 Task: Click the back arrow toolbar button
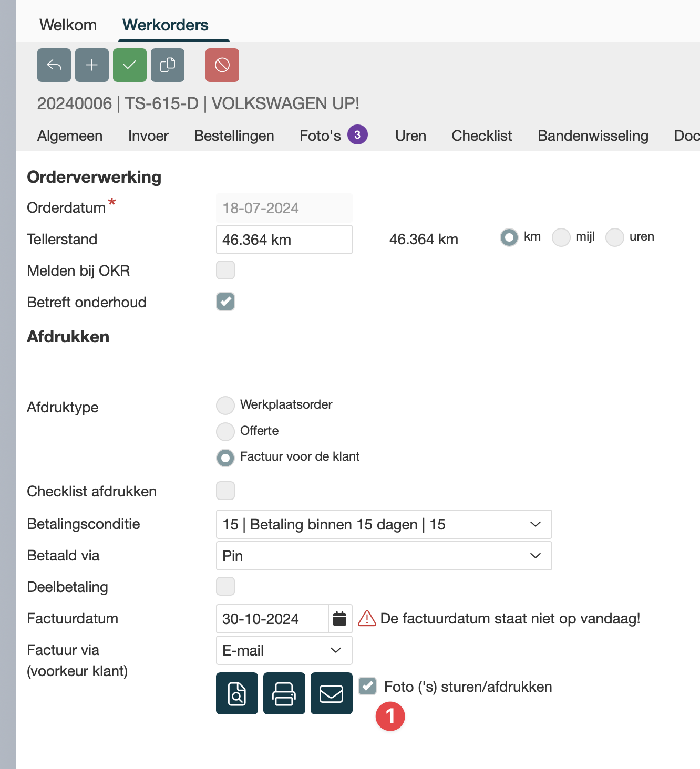(x=54, y=65)
